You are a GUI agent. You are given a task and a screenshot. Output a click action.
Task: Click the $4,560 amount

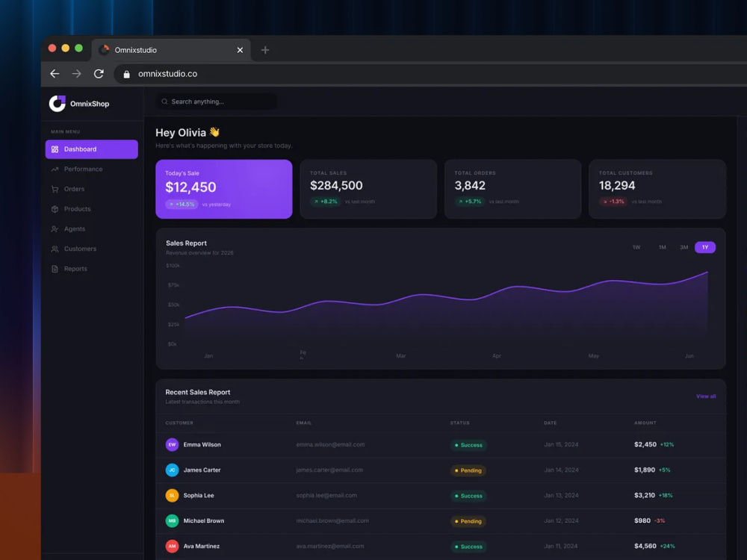pyautogui.click(x=645, y=547)
